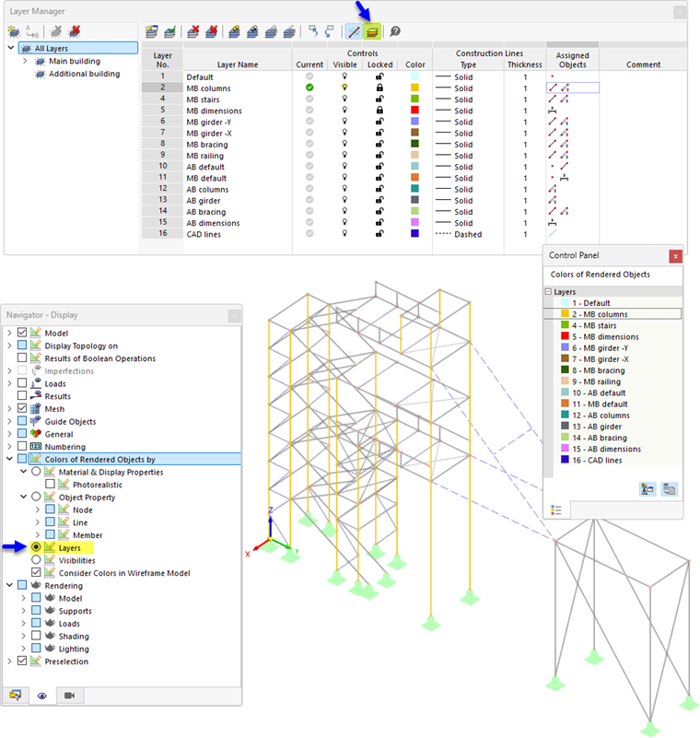700x738 pixels.
Task: Click the Control Panel copy to clipboard icon
Action: click(x=669, y=489)
